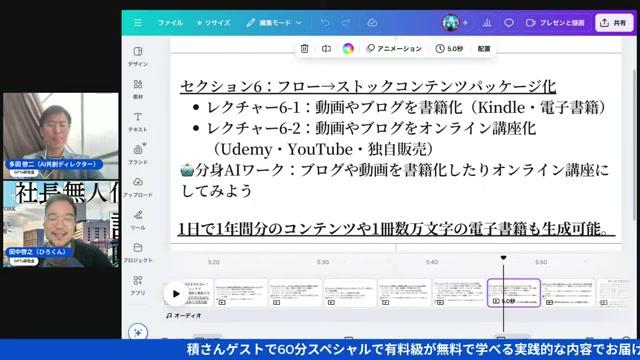Select the セクション6 heading text
The image size is (640, 360).
(x=368, y=87)
